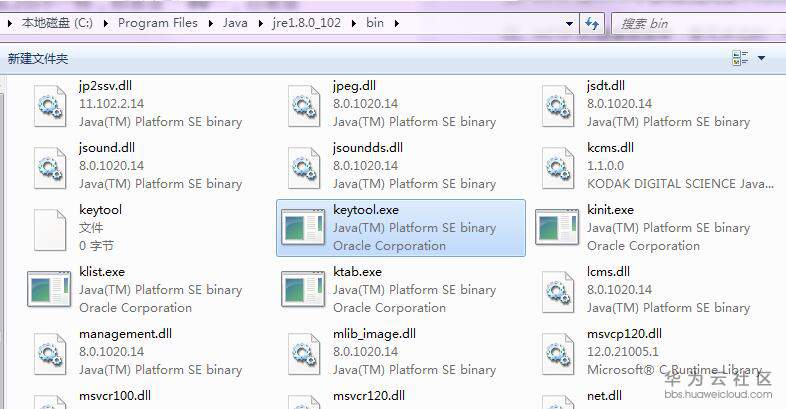This screenshot has width=786, height=409.
Task: Click version 11.102.2.14 under jp2ssv.dll
Action: pyautogui.click(x=111, y=104)
